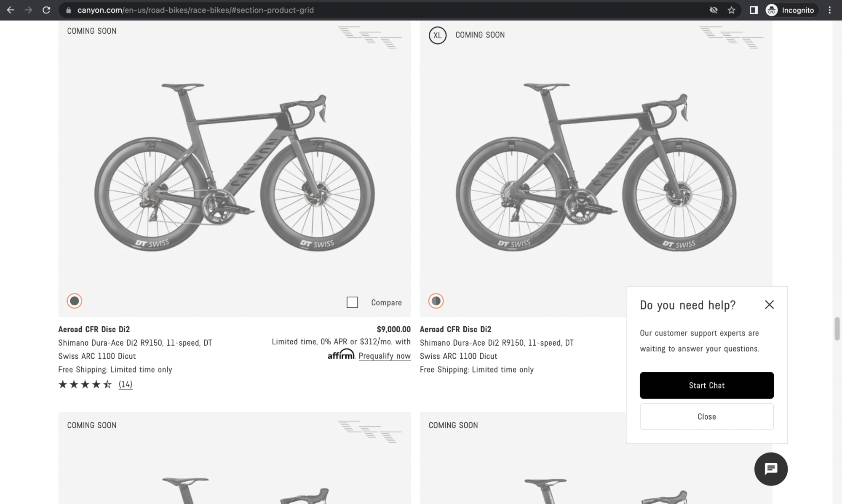The width and height of the screenshot is (842, 504).
Task: Start Chat with customer support
Action: coord(706,385)
